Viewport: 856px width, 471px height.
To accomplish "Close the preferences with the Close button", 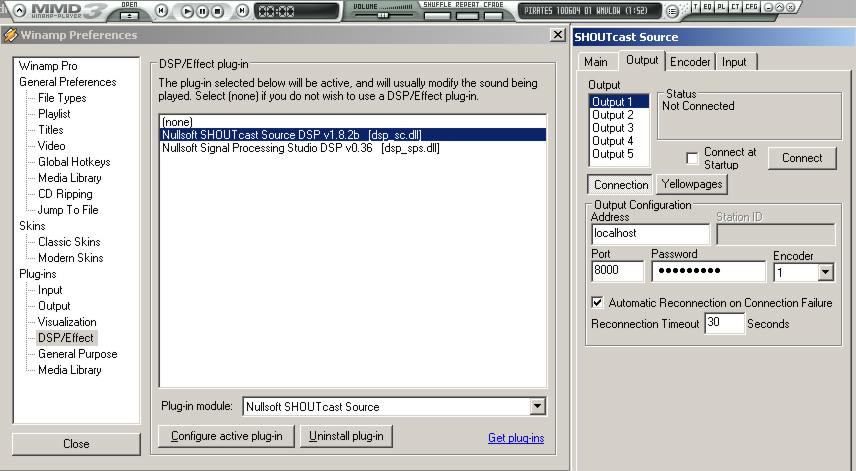I will (76, 444).
